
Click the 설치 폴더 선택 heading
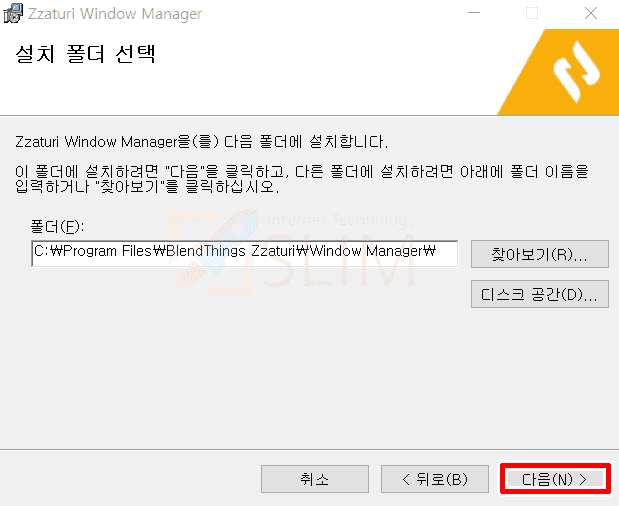85,54
